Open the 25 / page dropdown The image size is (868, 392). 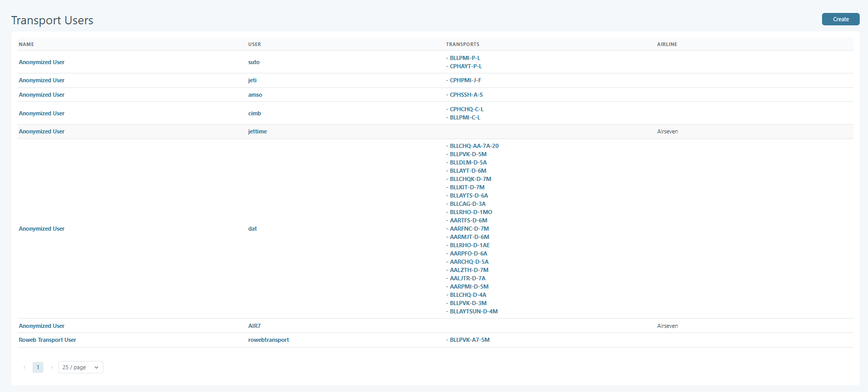[81, 367]
